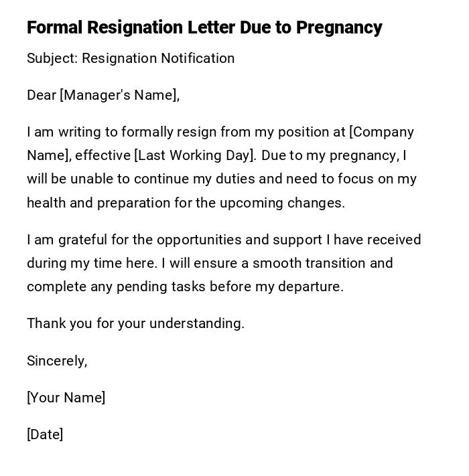Image resolution: width=469 pixels, height=476 pixels.
Task: Click the word 'Dear' in the salutation
Action: click(42, 95)
